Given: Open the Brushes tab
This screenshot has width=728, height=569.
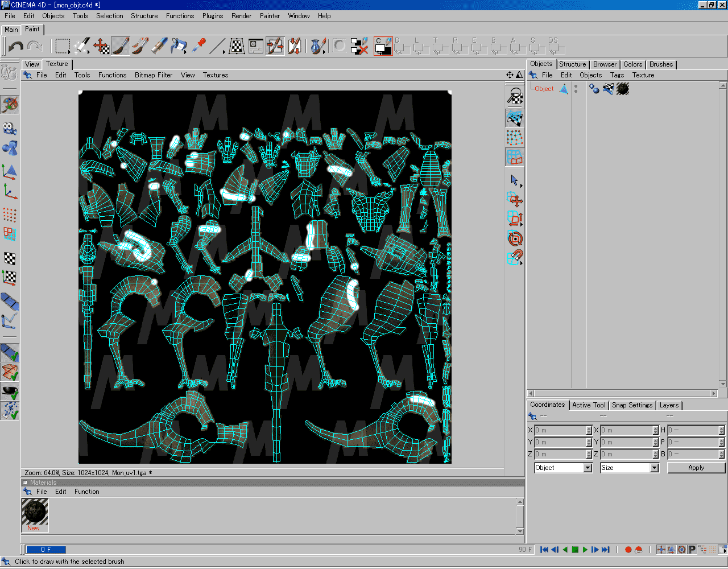Looking at the screenshot, I should [661, 64].
